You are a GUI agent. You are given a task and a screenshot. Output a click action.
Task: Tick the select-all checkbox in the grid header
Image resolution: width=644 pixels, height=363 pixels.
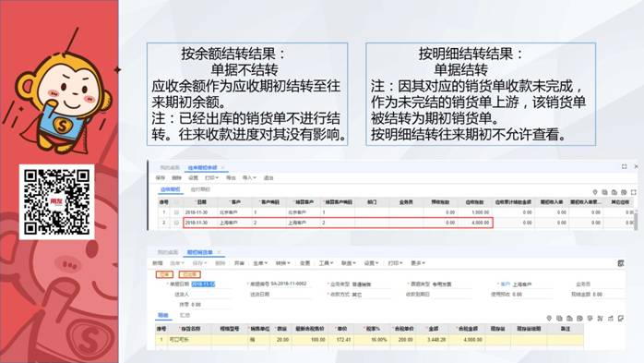[x=176, y=202]
